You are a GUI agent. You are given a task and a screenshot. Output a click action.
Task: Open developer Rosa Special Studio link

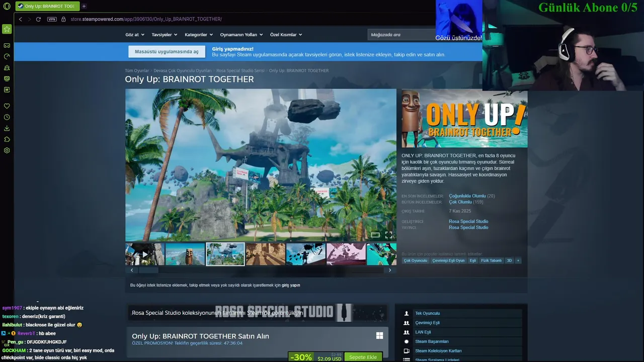468,221
